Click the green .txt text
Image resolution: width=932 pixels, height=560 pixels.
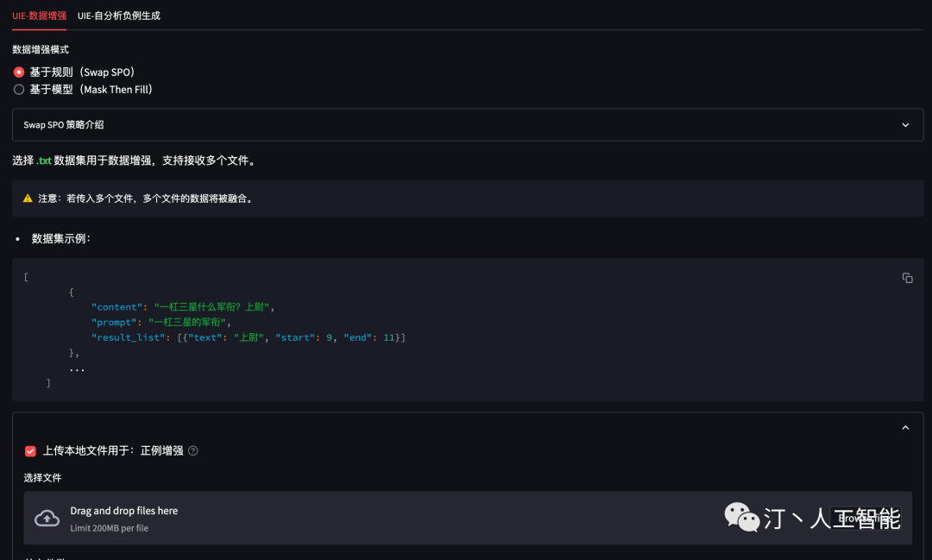tap(44, 160)
